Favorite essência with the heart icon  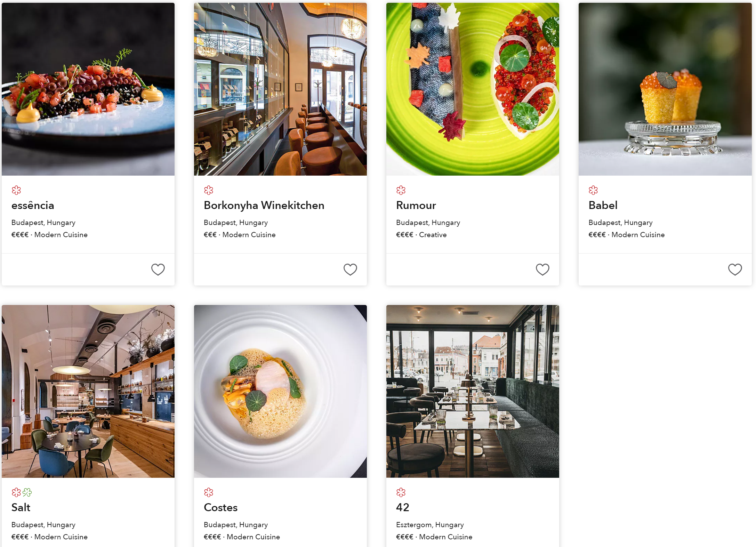[x=158, y=269]
